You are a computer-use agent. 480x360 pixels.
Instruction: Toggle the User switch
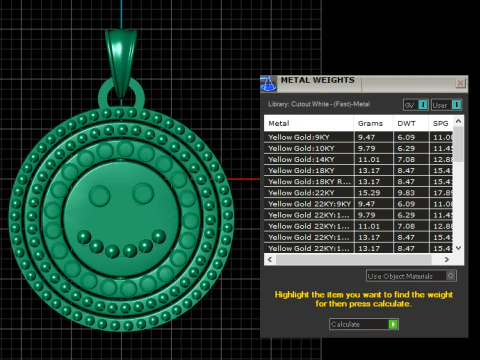[x=447, y=105]
